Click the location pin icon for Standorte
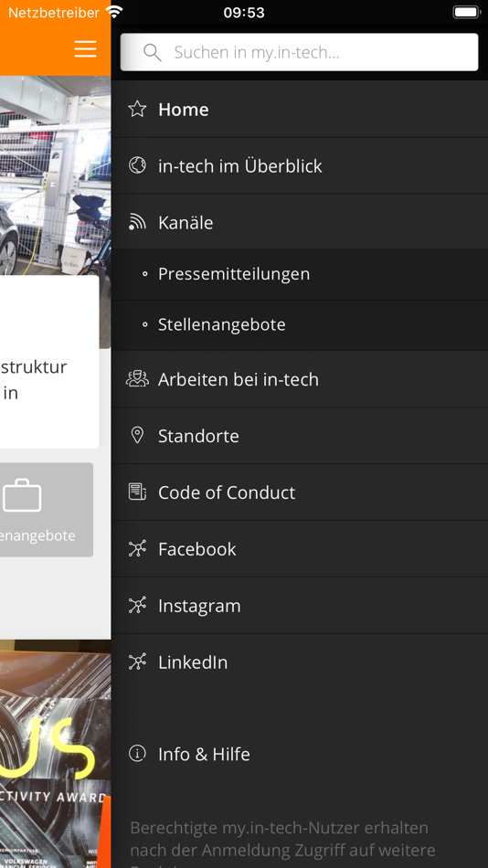 [x=137, y=435]
